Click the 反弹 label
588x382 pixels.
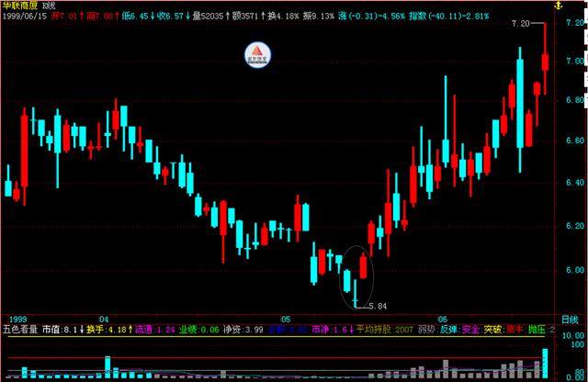448,330
